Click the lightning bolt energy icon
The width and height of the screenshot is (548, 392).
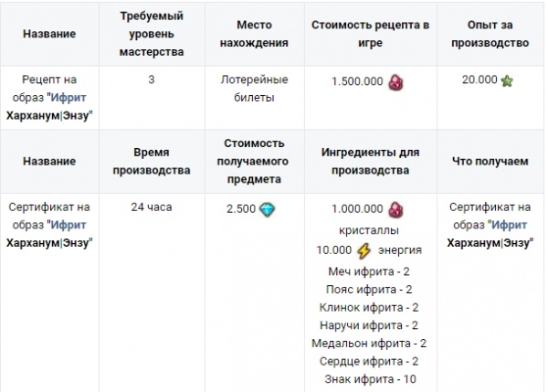point(364,250)
